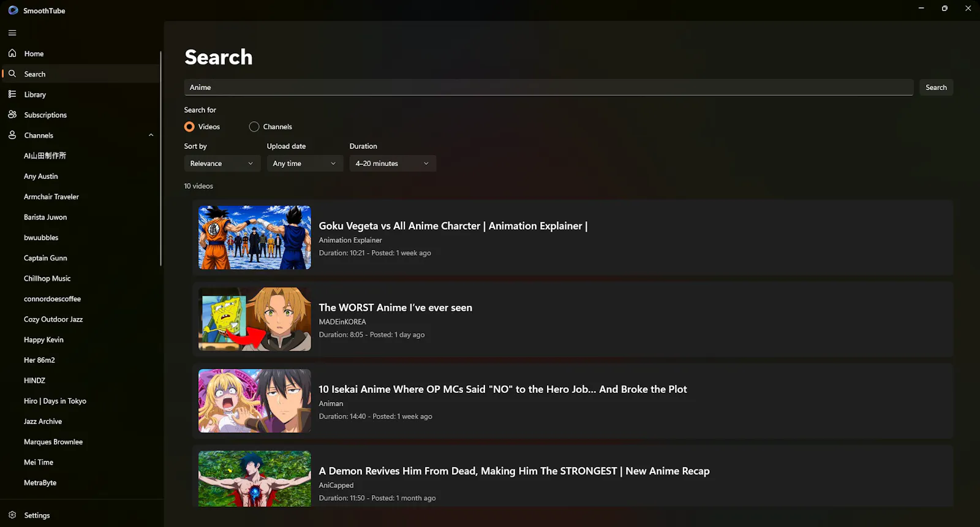Minimize the SmoothTube window

click(x=921, y=8)
